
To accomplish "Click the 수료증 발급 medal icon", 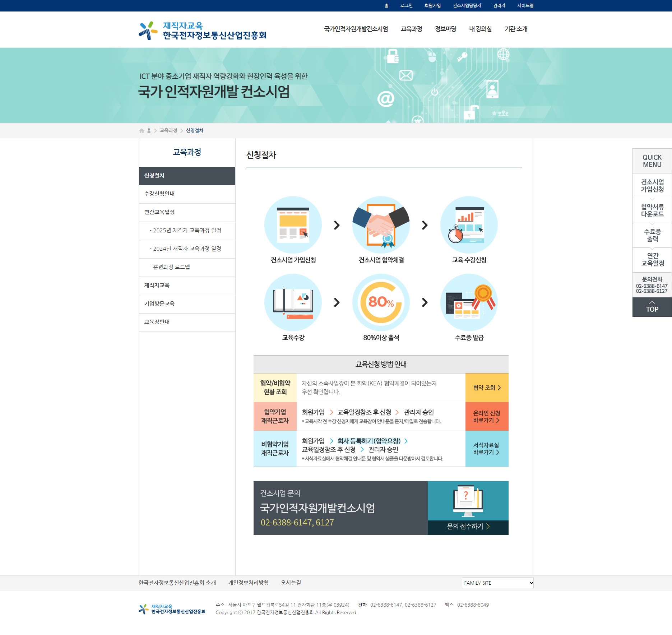I will point(469,302).
